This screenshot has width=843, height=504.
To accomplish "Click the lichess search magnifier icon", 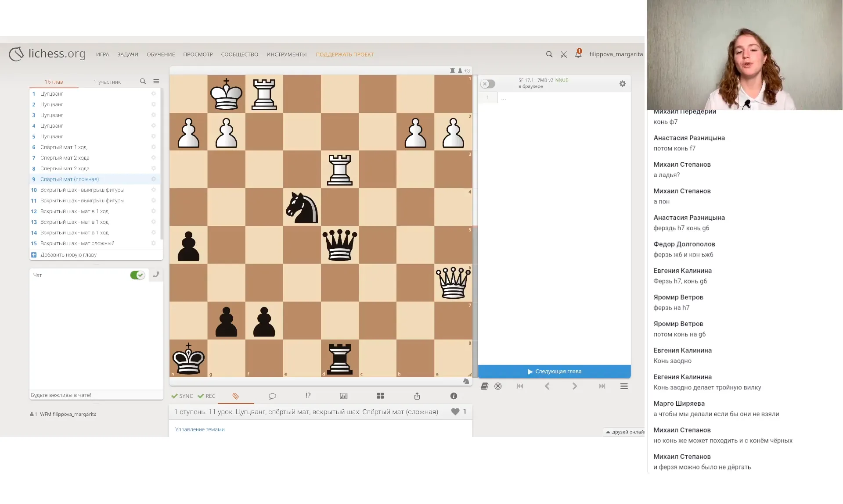I will (549, 54).
